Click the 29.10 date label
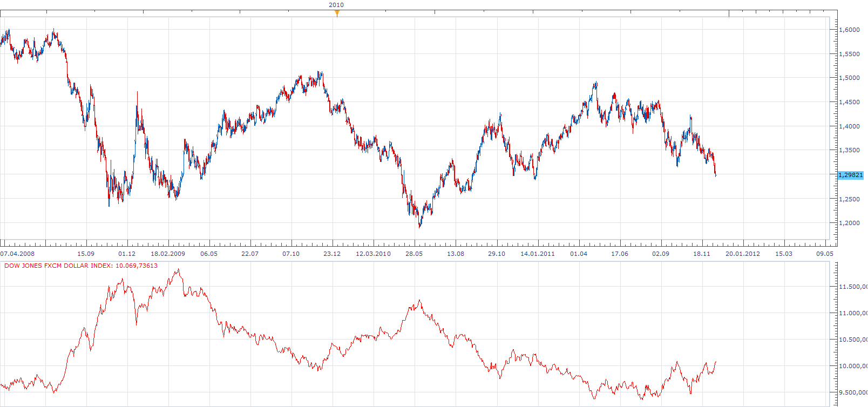Screen dimensions: 868x407 (497, 254)
